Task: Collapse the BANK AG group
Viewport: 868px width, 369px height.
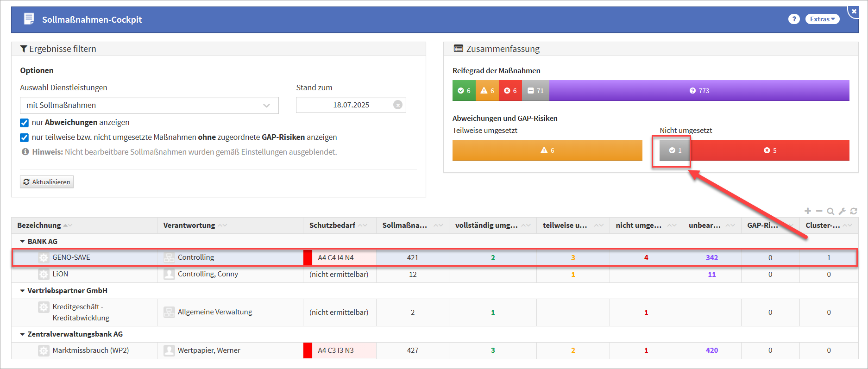Action: pos(22,242)
